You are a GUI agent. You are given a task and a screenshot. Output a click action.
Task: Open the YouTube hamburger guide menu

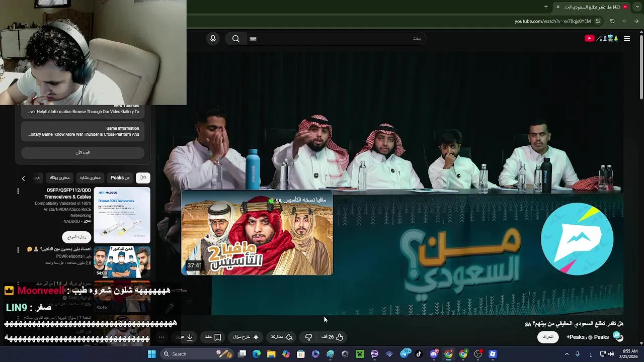click(x=627, y=39)
